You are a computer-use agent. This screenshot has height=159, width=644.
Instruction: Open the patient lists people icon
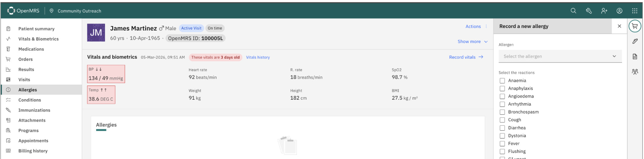tap(635, 72)
